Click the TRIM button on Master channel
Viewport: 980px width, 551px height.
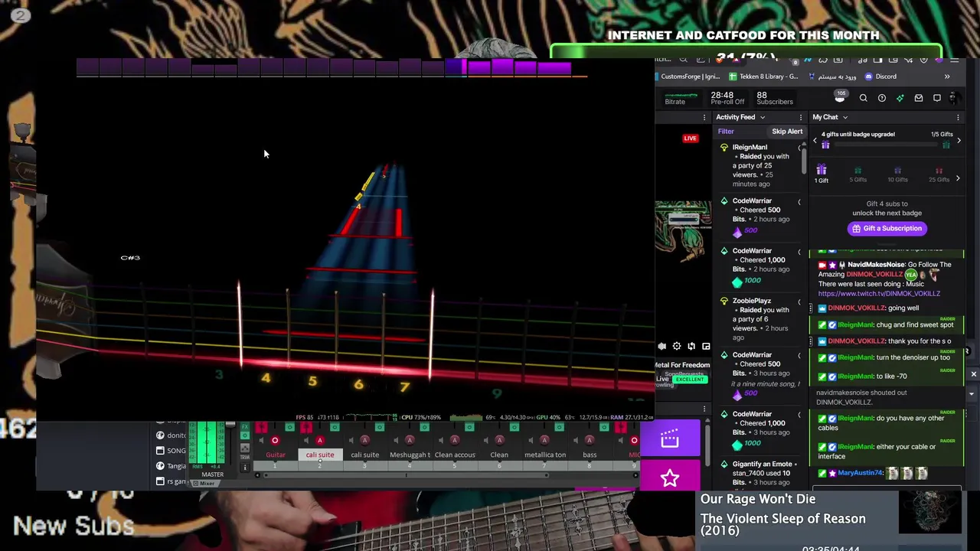click(245, 458)
